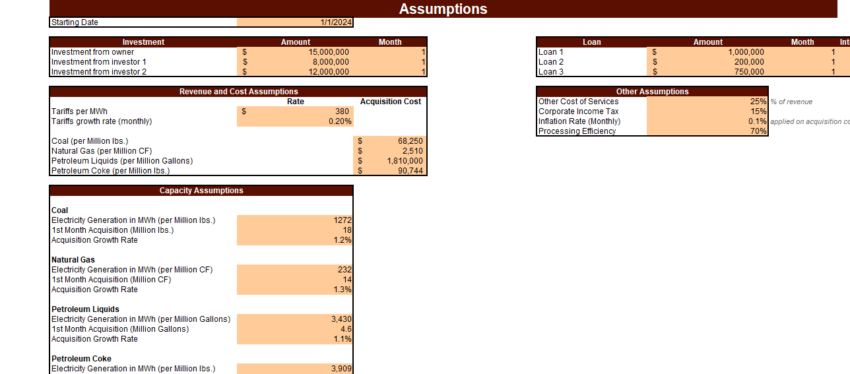The width and height of the screenshot is (850, 374).
Task: Select the 8,000,000 investor 1 amount
Action: pyautogui.click(x=295, y=62)
